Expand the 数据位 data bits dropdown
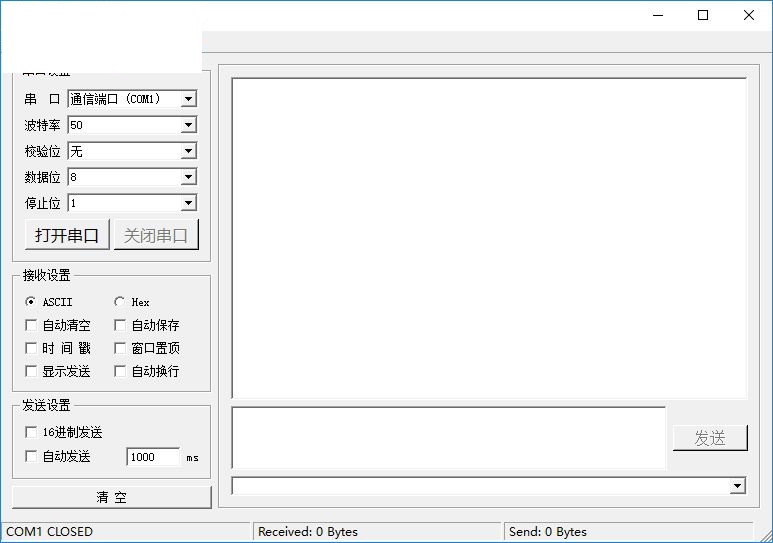Viewport: 773px width, 543px height. tap(188, 177)
